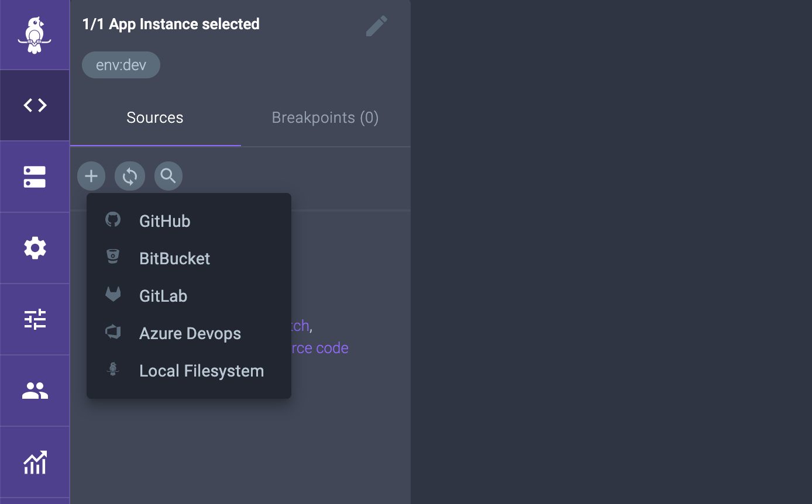
Task: Select GitHub from the source menu
Action: coord(164,221)
